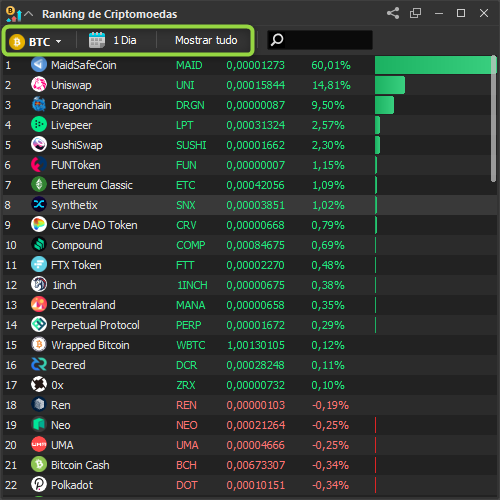Click the DRGN ticker symbol
This screenshot has width=500, height=500.
click(x=190, y=105)
